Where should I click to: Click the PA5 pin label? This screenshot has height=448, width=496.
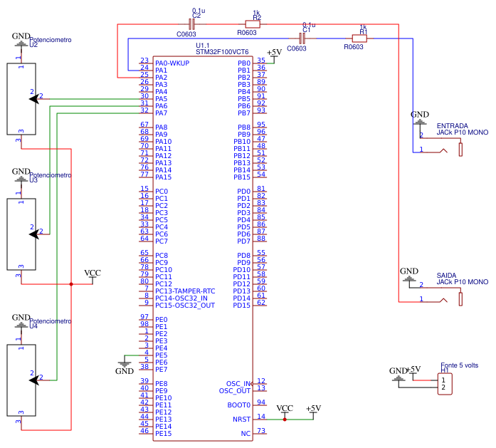(x=161, y=99)
